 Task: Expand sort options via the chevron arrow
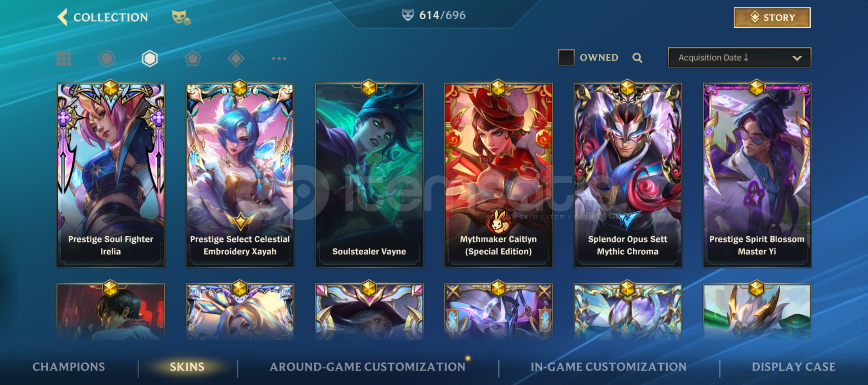pyautogui.click(x=797, y=58)
